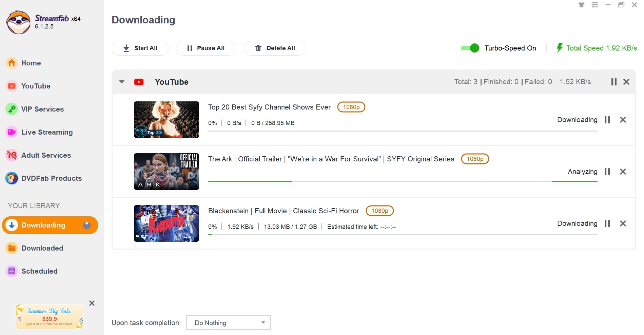Cancel the Blackenstein Full Movie download
The image size is (644, 335).
623,223
